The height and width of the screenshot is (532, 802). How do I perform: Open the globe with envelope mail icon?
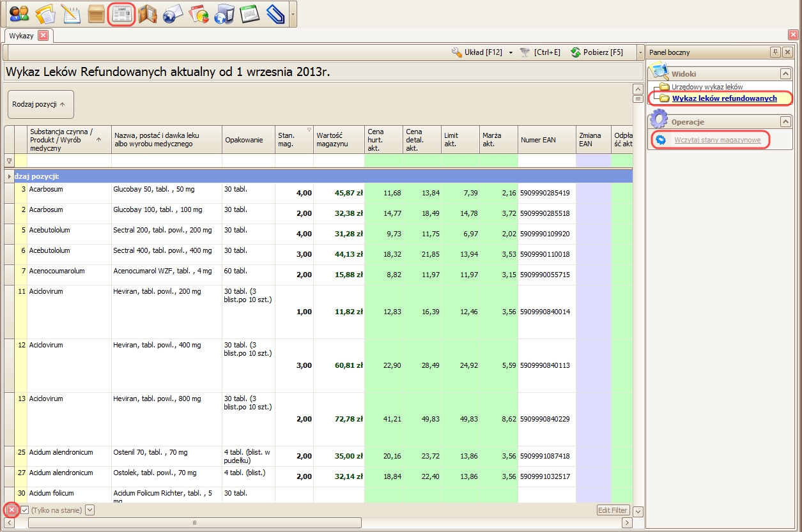click(x=173, y=13)
